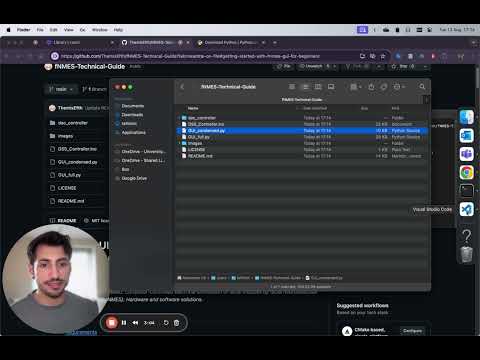The height and width of the screenshot is (360, 480).
Task: Sort Finder list by Kind column
Action: 395,108
